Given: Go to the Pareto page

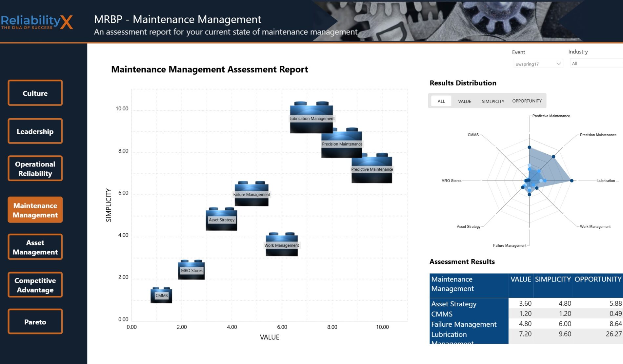Looking at the screenshot, I should coord(35,322).
